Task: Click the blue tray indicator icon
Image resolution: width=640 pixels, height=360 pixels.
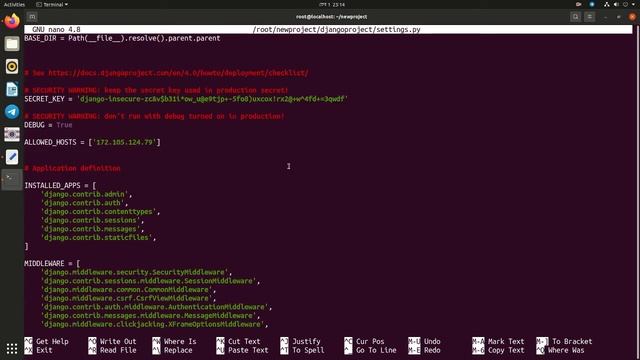Action: pyautogui.click(x=592, y=4)
